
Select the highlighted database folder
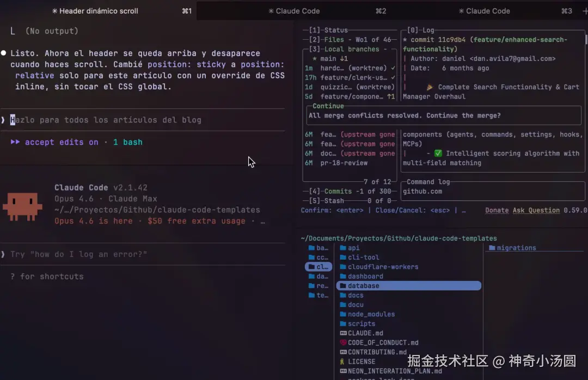pos(409,285)
